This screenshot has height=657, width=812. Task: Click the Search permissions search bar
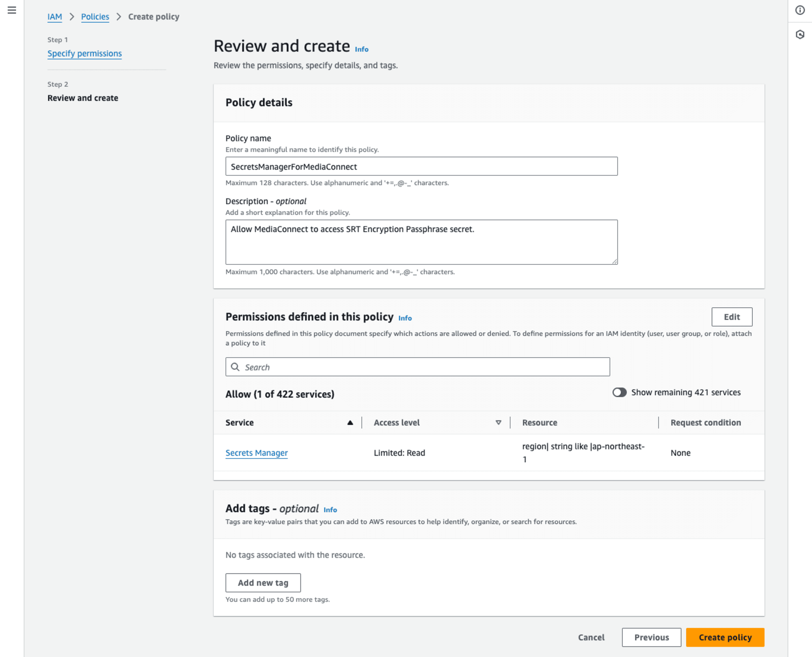[418, 366]
